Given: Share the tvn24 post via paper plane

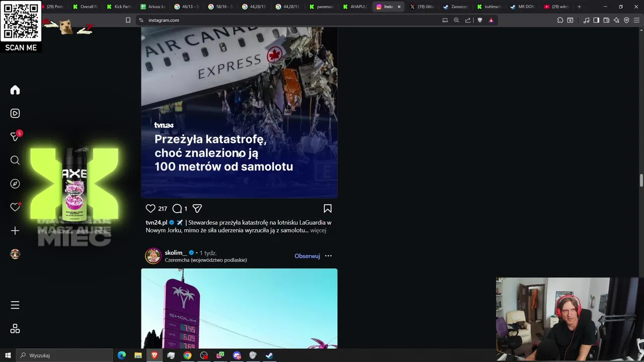Looking at the screenshot, I should click(x=197, y=208).
